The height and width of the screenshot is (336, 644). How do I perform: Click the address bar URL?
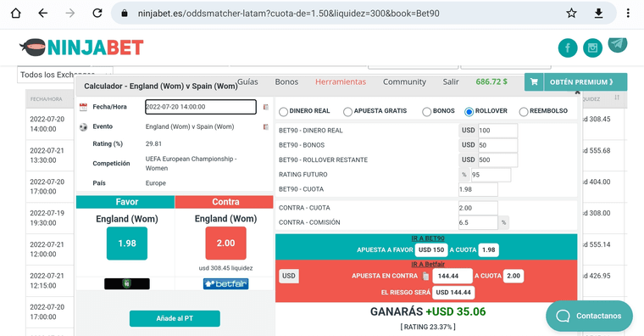pyautogui.click(x=288, y=14)
